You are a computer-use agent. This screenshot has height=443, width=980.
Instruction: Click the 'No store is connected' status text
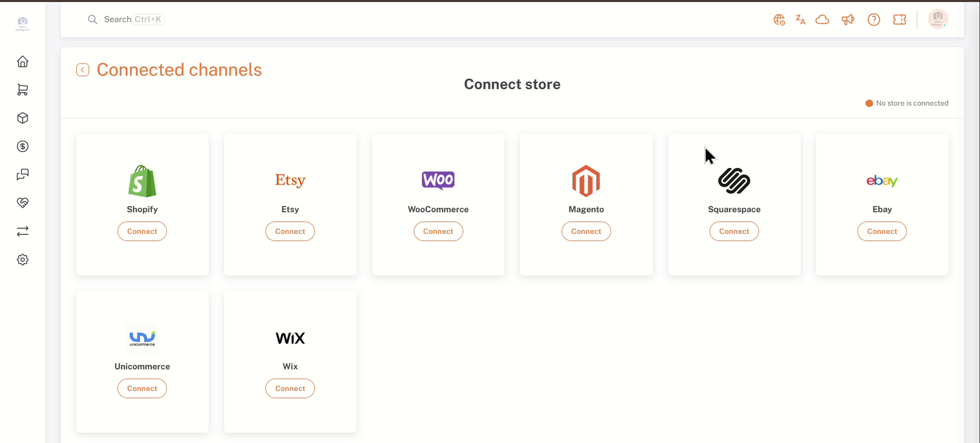point(912,103)
